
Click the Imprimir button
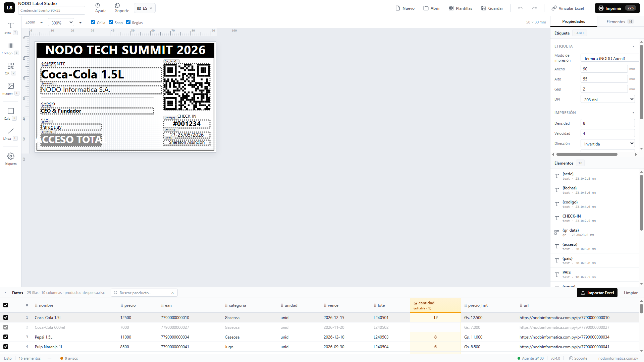(x=617, y=8)
